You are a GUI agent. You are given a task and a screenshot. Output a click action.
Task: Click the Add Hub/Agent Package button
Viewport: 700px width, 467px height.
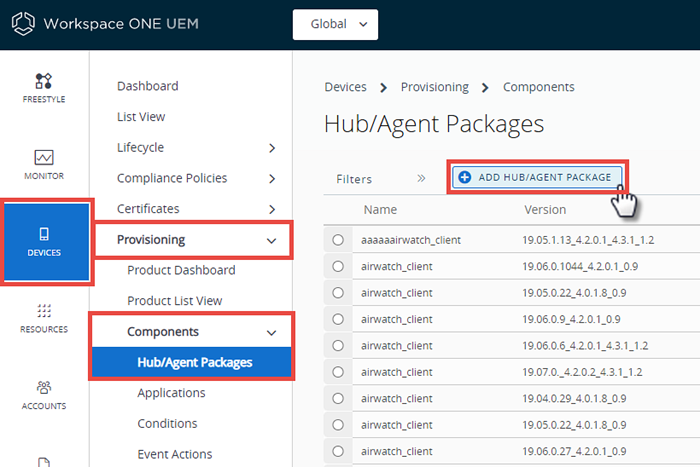537,177
